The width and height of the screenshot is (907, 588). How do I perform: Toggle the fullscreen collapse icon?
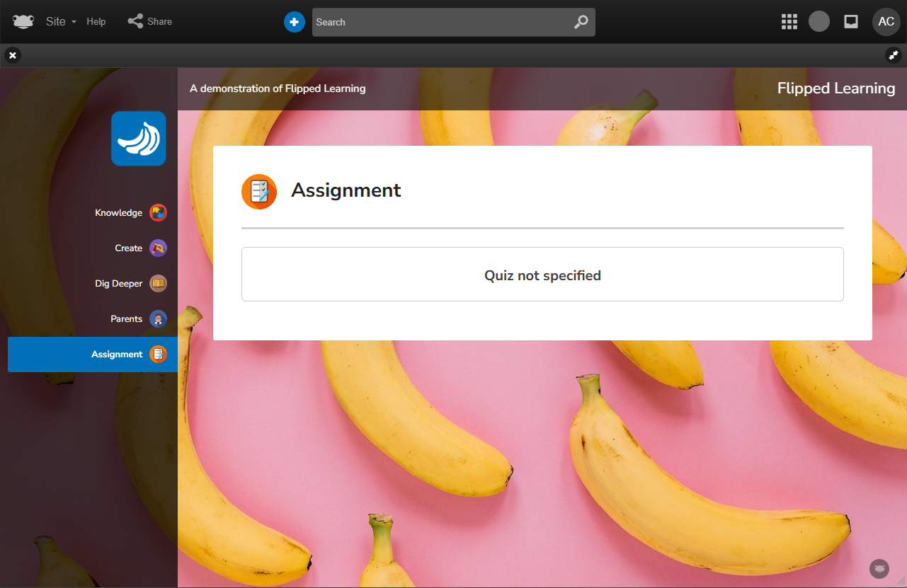893,55
